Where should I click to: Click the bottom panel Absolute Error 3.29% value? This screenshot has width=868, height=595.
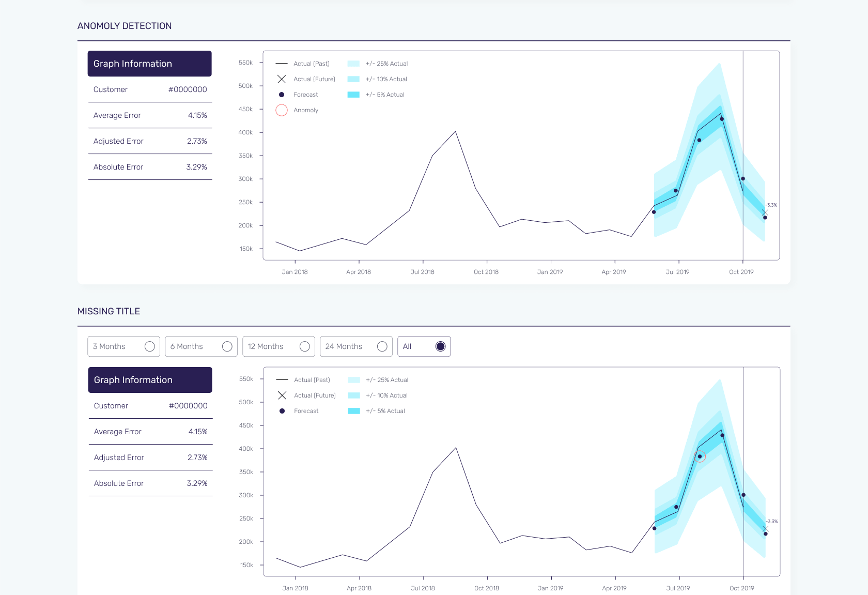click(197, 483)
